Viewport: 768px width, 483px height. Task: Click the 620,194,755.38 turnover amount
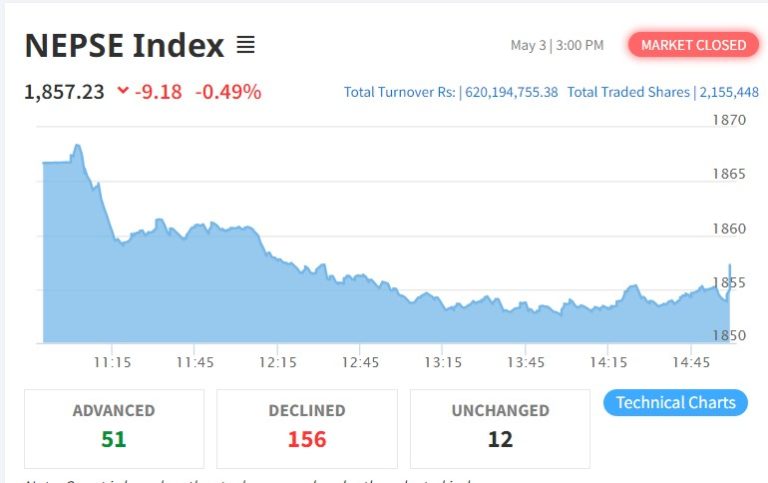coord(512,92)
